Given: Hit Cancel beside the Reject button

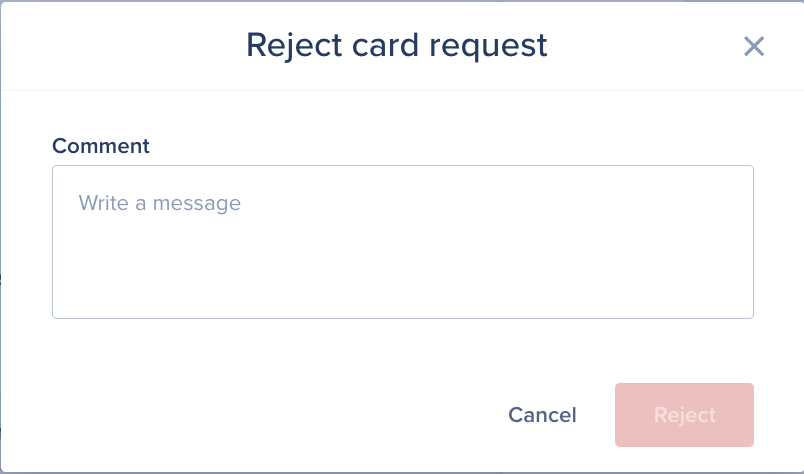Looking at the screenshot, I should tap(542, 415).
